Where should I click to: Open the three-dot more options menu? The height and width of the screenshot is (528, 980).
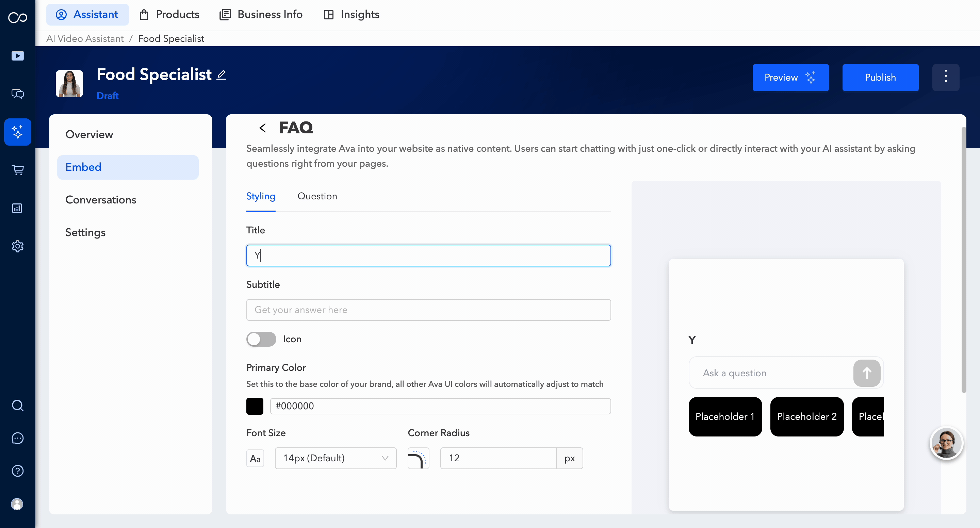click(946, 77)
